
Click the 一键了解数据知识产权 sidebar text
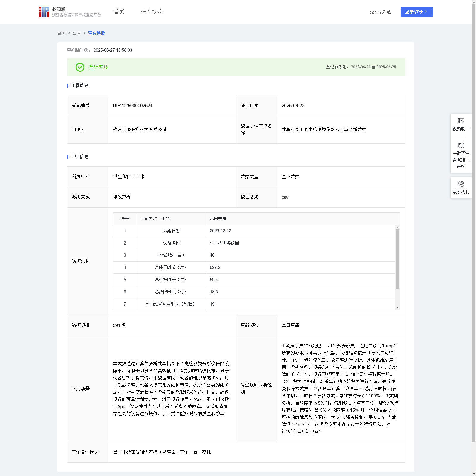click(x=461, y=160)
